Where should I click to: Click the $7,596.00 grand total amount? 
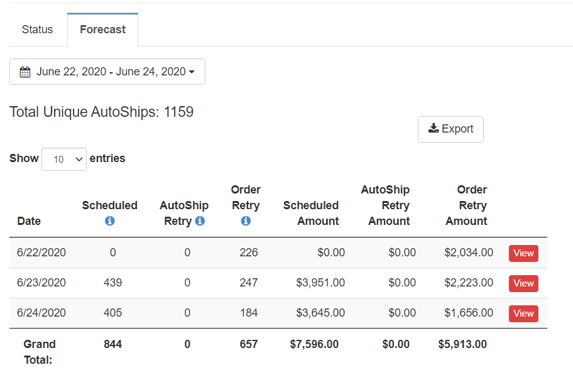coord(314,344)
